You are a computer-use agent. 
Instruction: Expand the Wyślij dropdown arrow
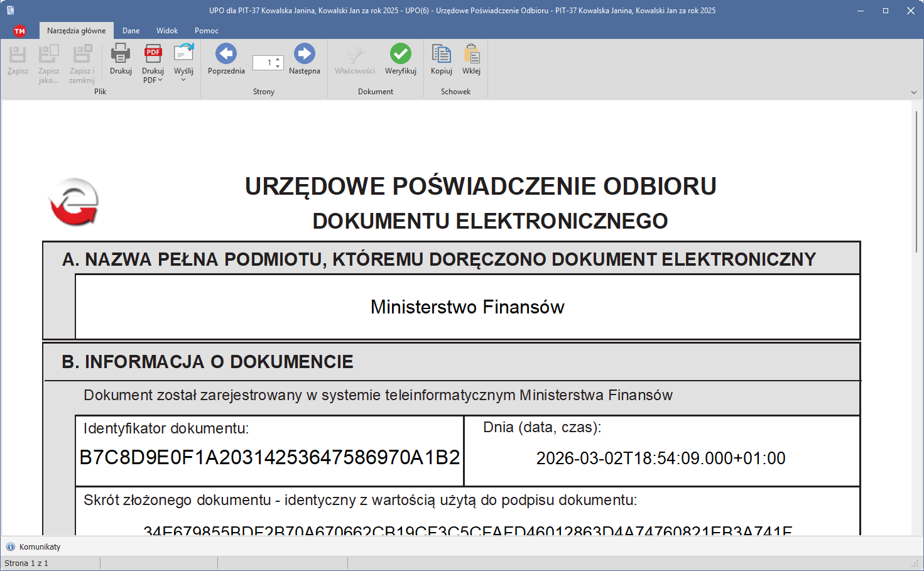click(x=183, y=80)
